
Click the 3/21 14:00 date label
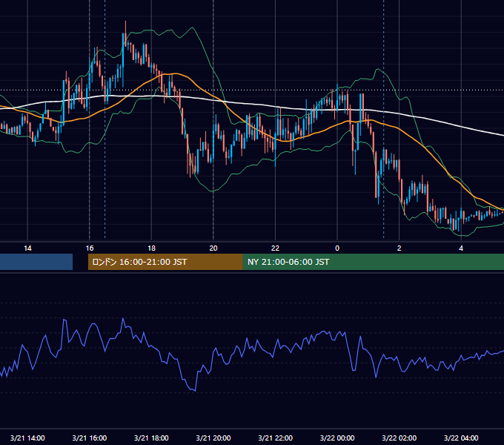[x=27, y=438]
